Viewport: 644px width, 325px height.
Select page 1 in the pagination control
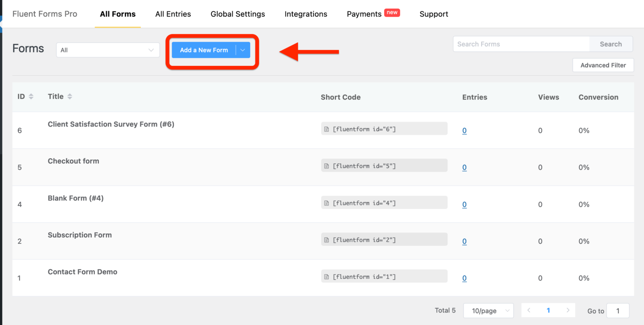pos(548,310)
